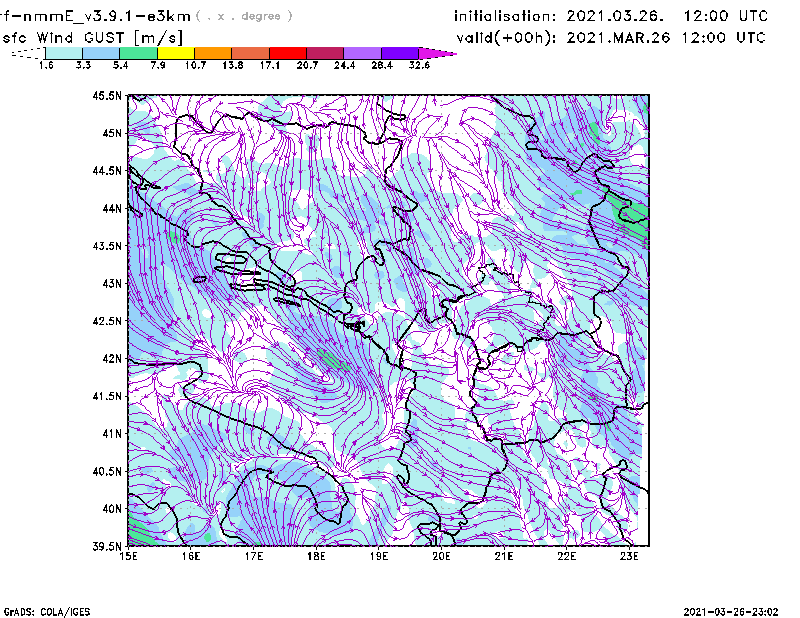Click the initialisation date text
This screenshot has height=618, width=800.
pyautogui.click(x=611, y=16)
